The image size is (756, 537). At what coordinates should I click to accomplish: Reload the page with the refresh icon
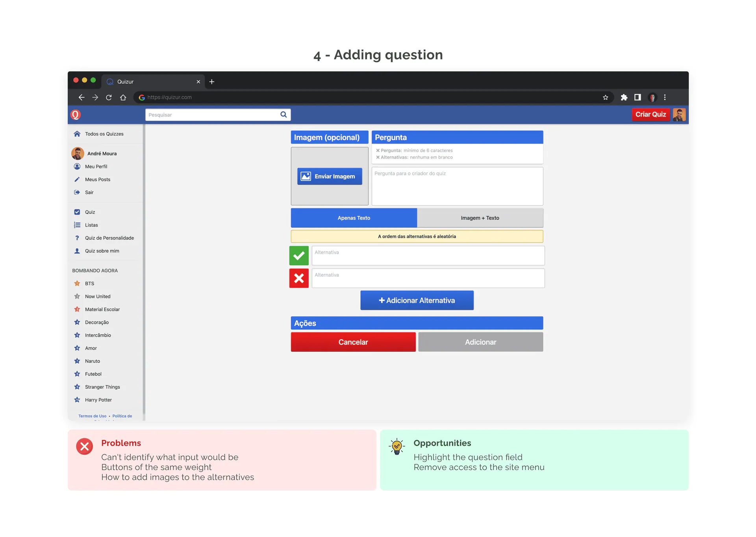click(x=109, y=97)
